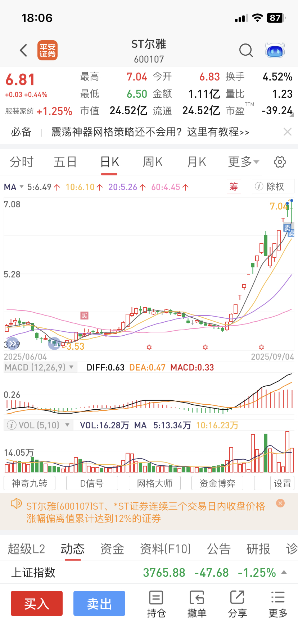Image resolution: width=298 pixels, height=644 pixels.
Task: Select 网格大师 indicator button
Action: click(155, 483)
